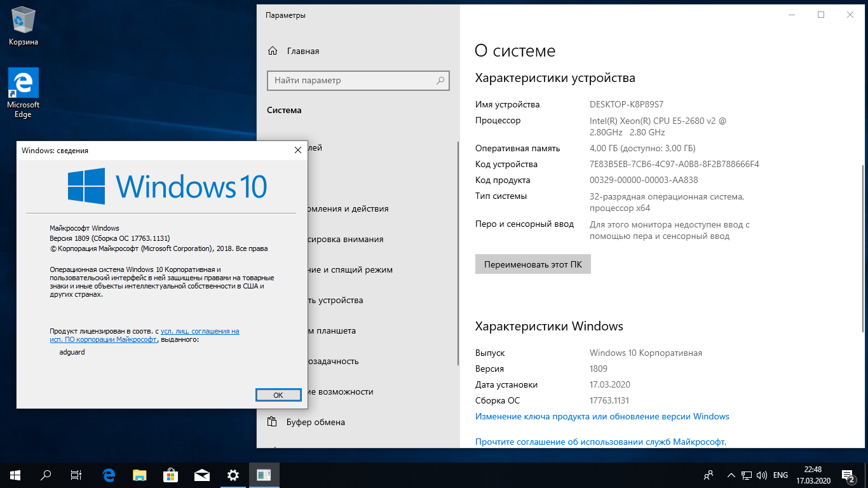Focus the Найти параметр search field
The width and height of the screenshot is (868, 488).
(x=358, y=81)
